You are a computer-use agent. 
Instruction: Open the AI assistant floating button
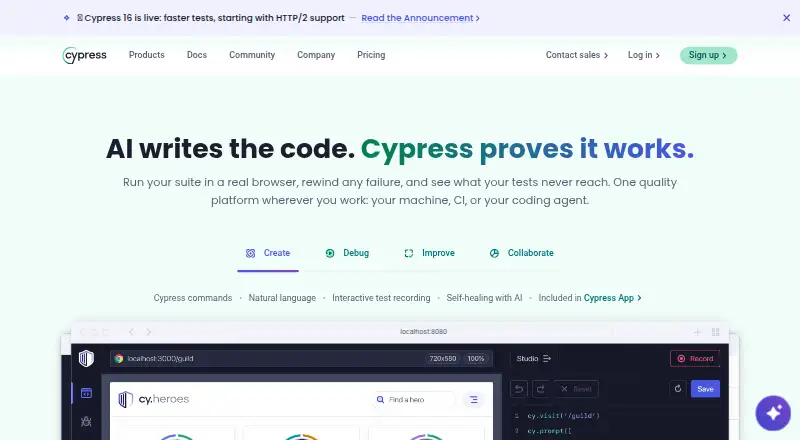[x=773, y=413]
